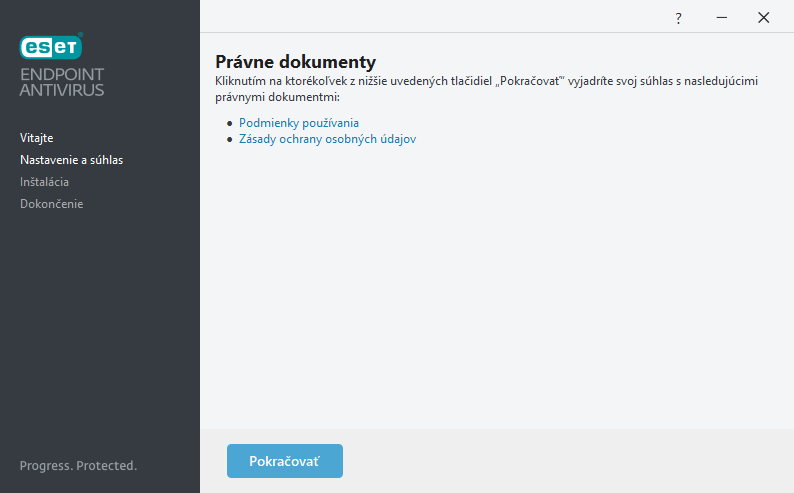794x493 pixels.
Task: Minimize the installer window
Action: [x=722, y=18]
